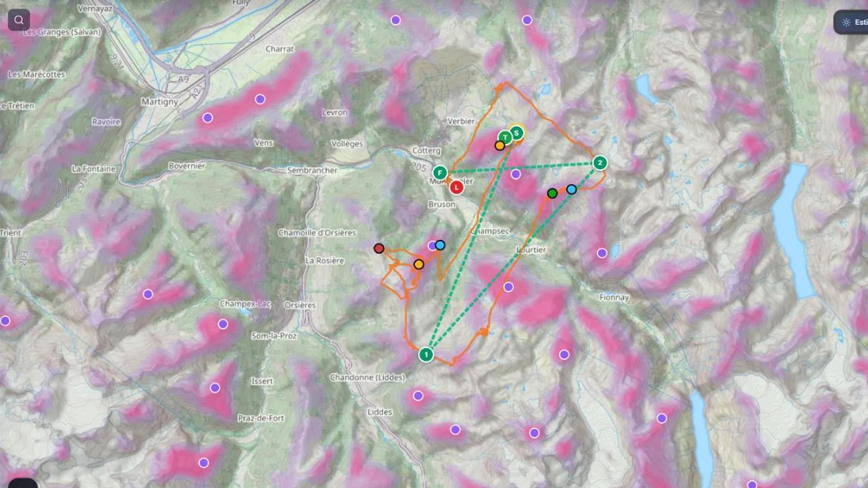Click the purple dot southeast of Charrat
Viewport: 868px width, 488px height.
point(260,99)
